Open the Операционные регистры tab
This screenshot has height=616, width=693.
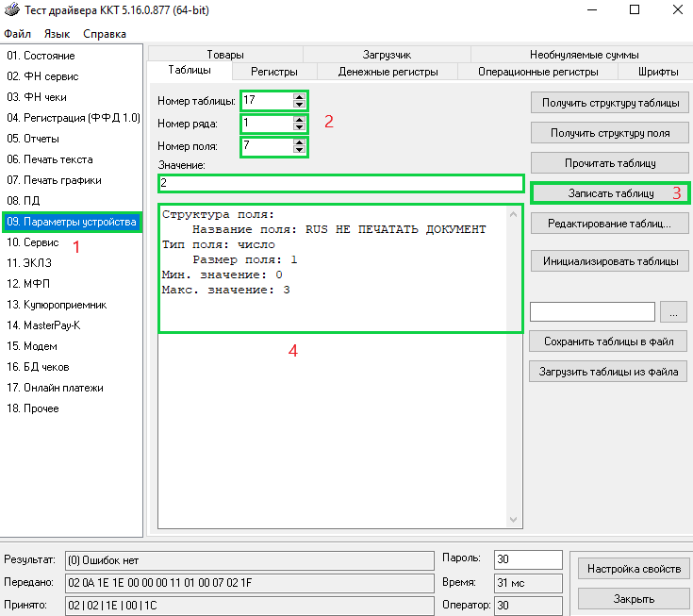click(x=537, y=72)
